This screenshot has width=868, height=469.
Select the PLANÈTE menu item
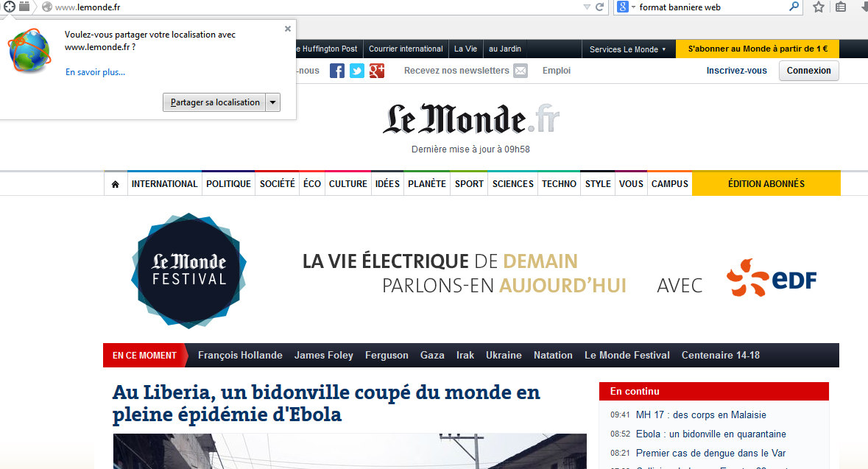[427, 184]
